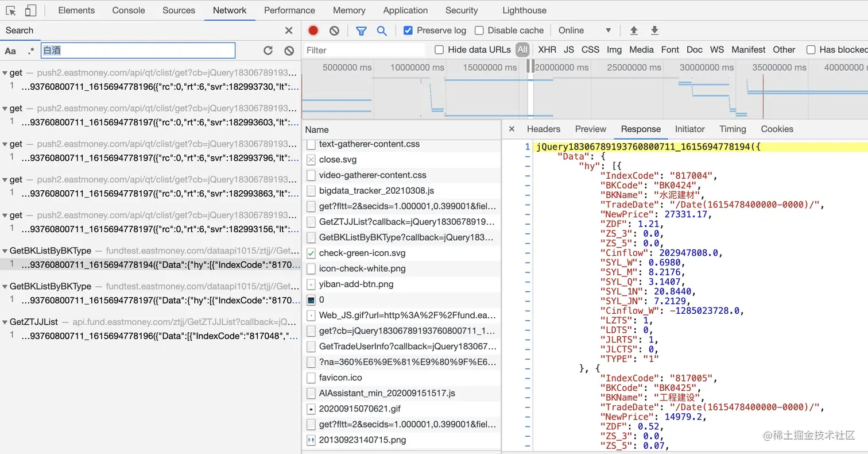Filter requests by CSS type

pyautogui.click(x=590, y=50)
